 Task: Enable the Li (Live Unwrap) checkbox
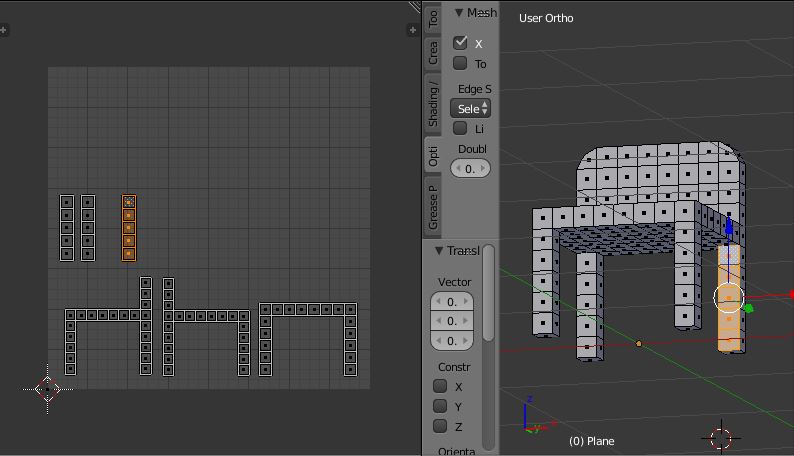(x=460, y=128)
